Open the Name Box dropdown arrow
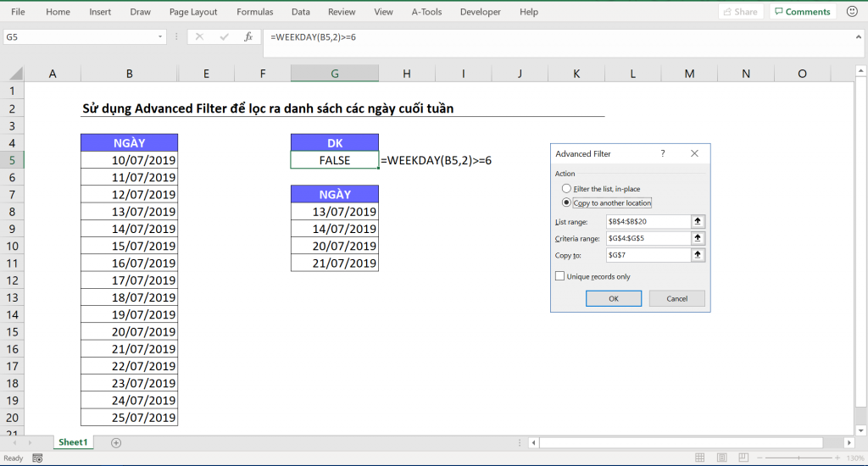This screenshot has height=466, width=868. click(161, 37)
